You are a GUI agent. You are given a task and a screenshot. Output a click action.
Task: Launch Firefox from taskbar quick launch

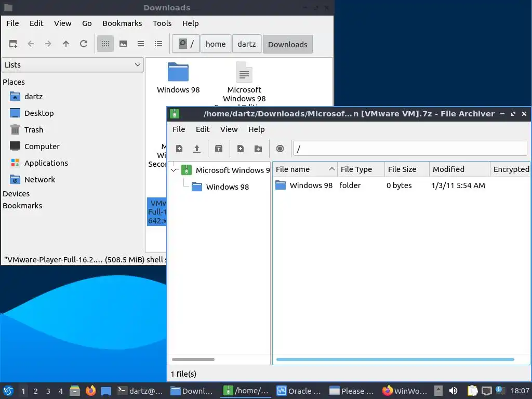[90, 391]
